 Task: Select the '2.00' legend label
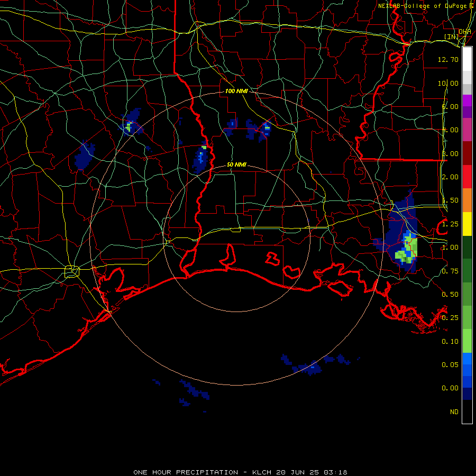(450, 177)
